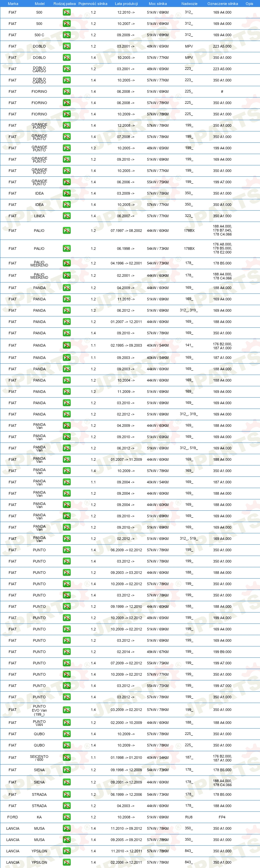Screen dimensions: 260x868
Task: Click the Pojemność silnika column header
Action: (x=93, y=4)
